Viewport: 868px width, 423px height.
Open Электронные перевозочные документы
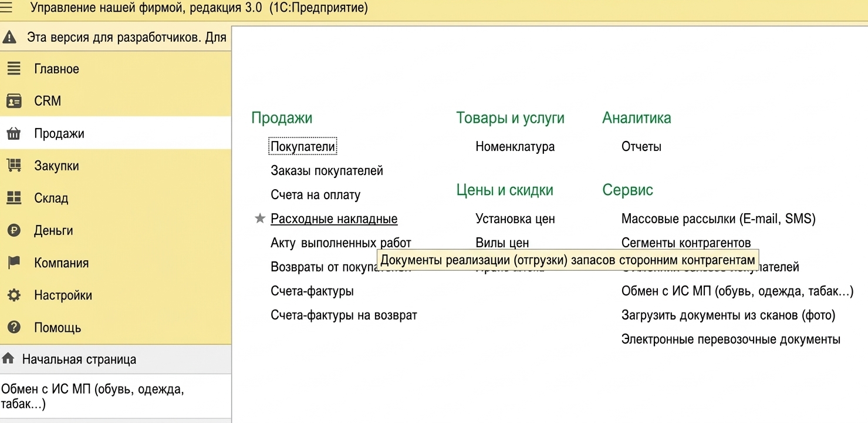pos(731,339)
